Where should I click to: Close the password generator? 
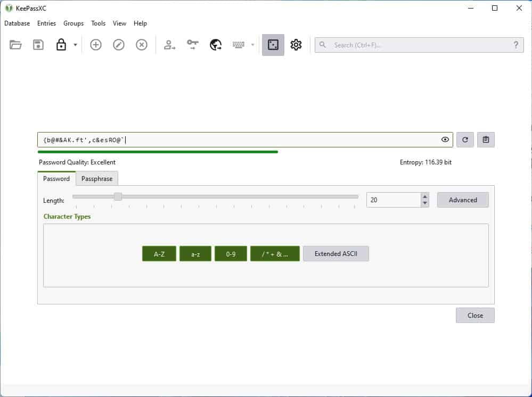pyautogui.click(x=474, y=315)
